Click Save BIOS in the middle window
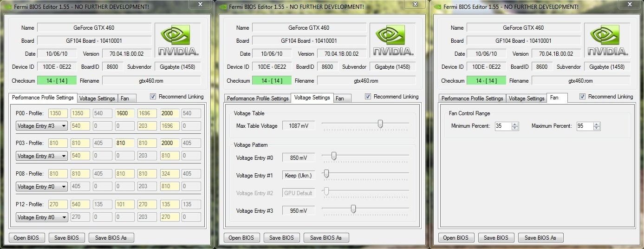 (282, 238)
